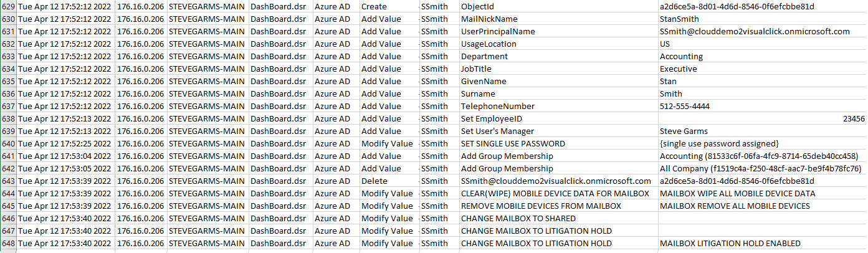
Task: Select the UsageLocation cell
Action: (489, 44)
